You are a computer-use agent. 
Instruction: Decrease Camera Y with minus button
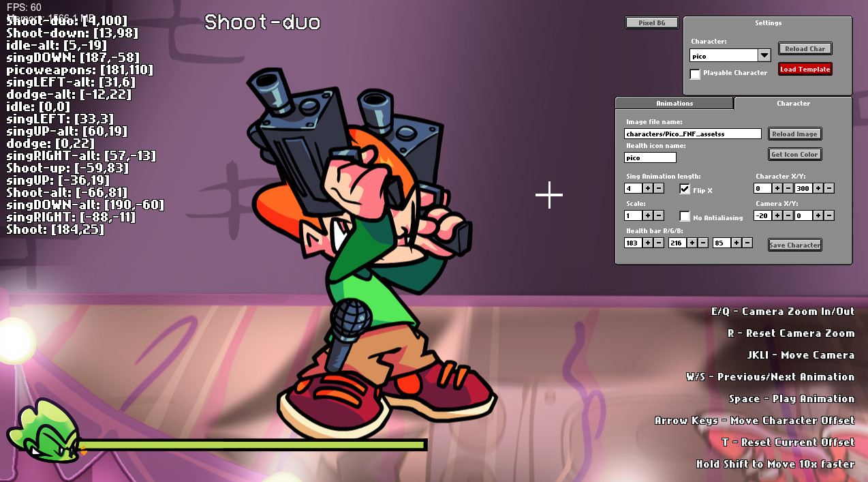(x=829, y=215)
